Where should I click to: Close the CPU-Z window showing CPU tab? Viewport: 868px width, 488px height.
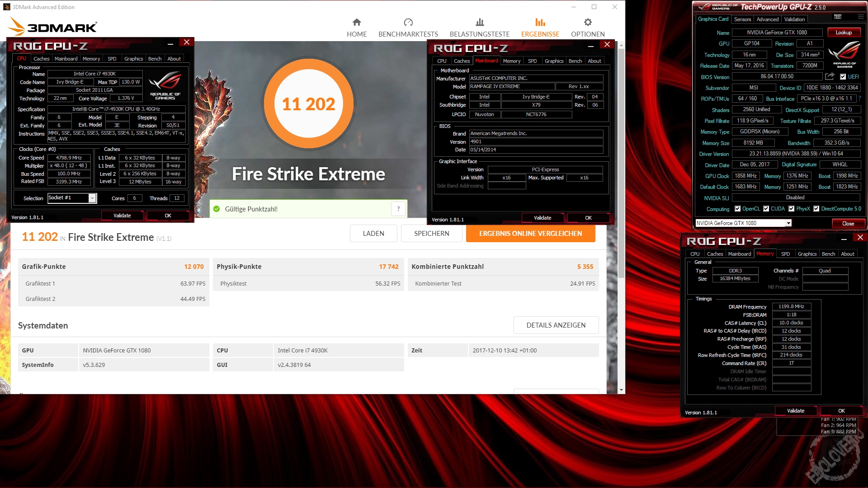pos(186,42)
